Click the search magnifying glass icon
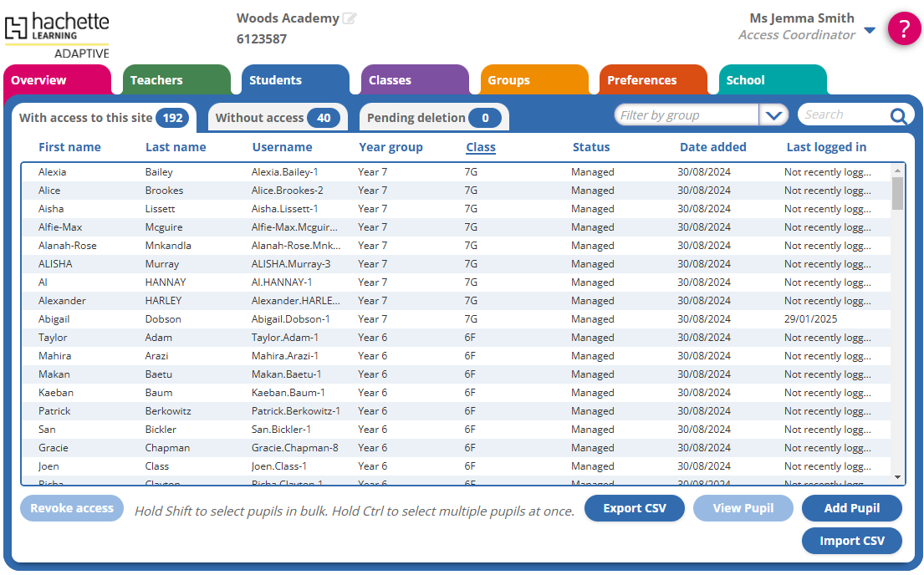Viewport: 924px width, 575px height. tap(899, 114)
